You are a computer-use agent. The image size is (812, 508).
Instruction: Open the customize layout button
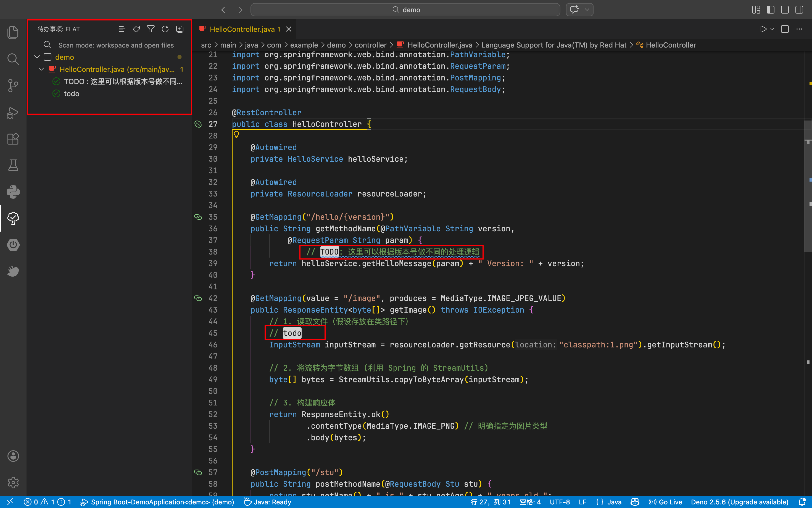pyautogui.click(x=756, y=10)
